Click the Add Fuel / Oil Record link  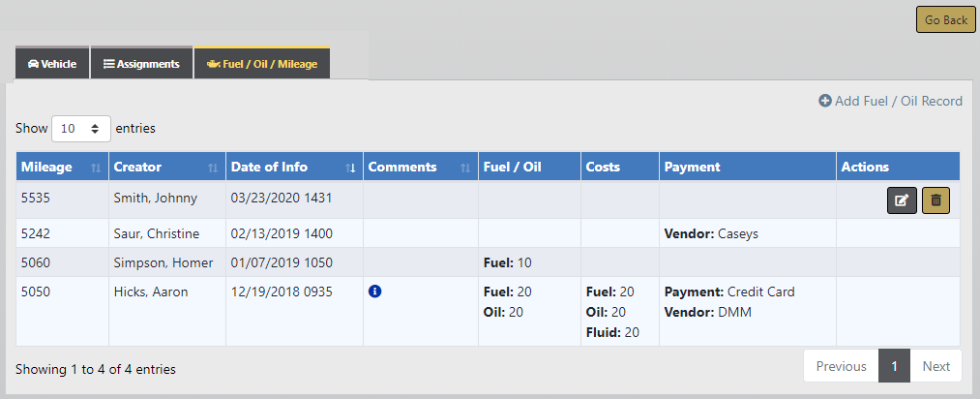click(898, 101)
